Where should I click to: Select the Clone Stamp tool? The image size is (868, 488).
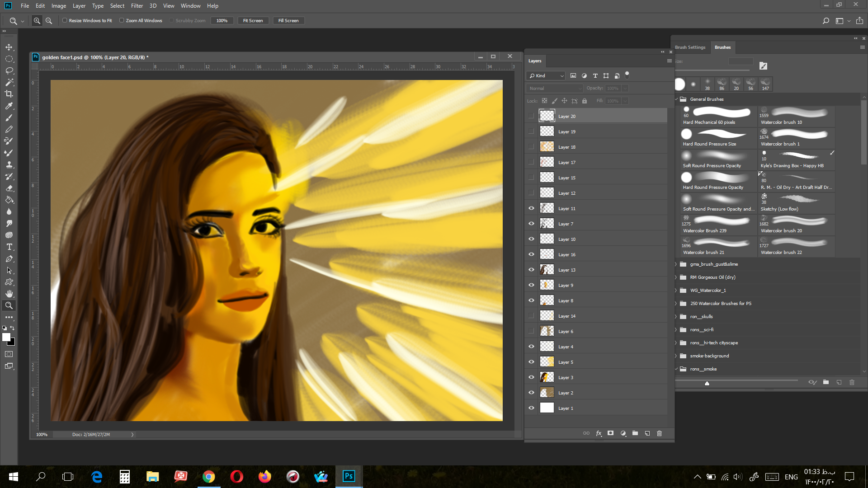pyautogui.click(x=9, y=164)
